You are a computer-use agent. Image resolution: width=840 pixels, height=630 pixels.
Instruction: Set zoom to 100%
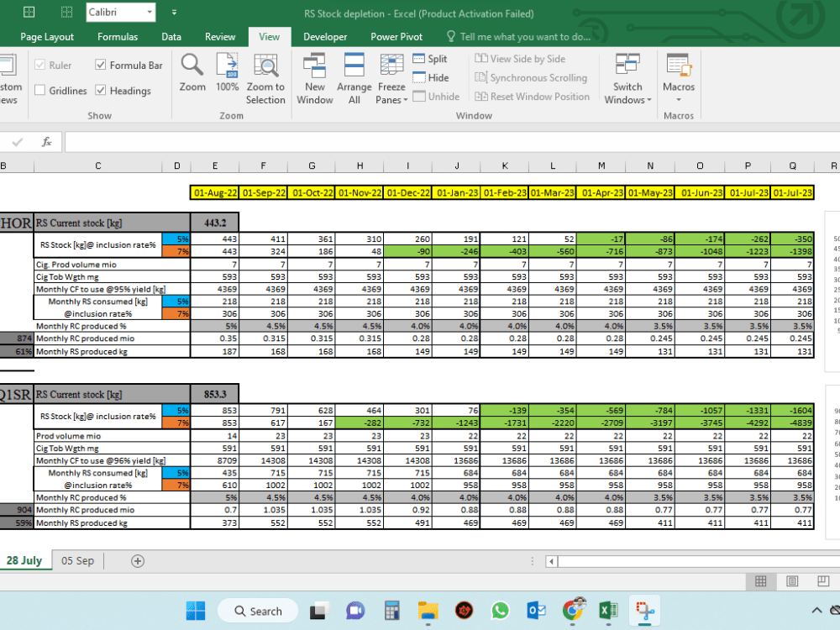click(x=227, y=76)
